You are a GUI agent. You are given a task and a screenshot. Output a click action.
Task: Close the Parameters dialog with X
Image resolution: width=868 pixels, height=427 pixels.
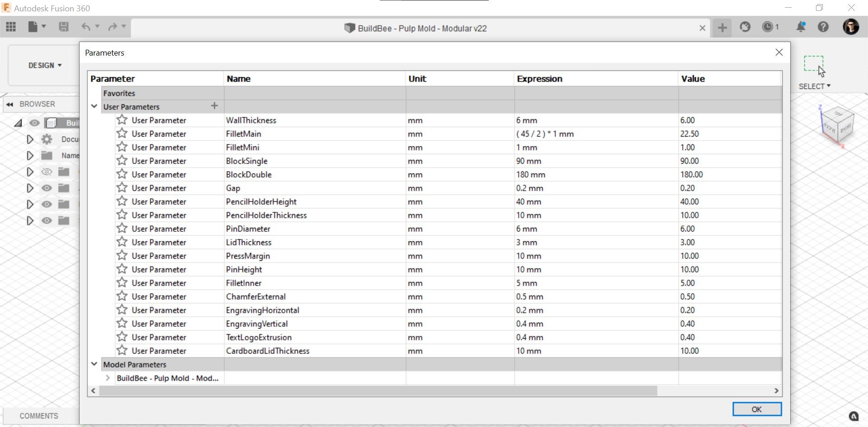click(778, 52)
